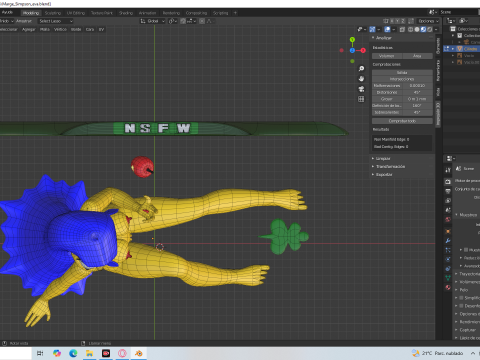
Task: Open the Physics properties tab icon
Action: (448, 259)
